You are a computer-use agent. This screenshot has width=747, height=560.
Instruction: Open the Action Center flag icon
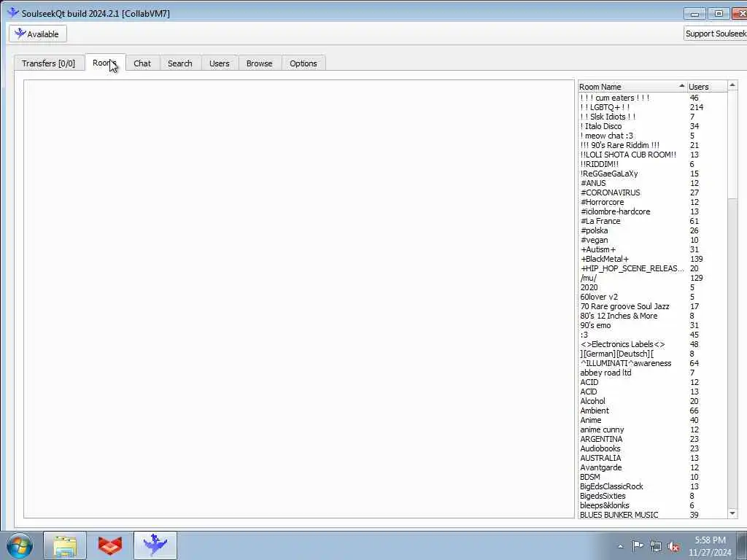(638, 546)
